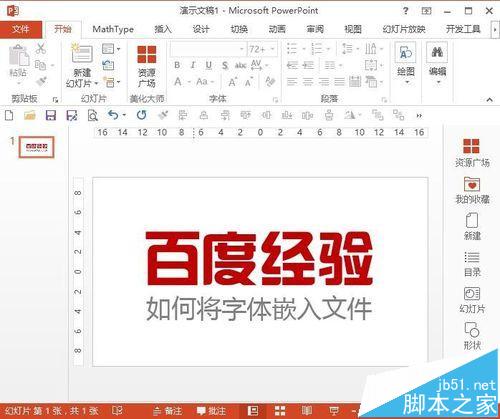Click Decrease Font Size icon
The image size is (500, 419).
249,82
